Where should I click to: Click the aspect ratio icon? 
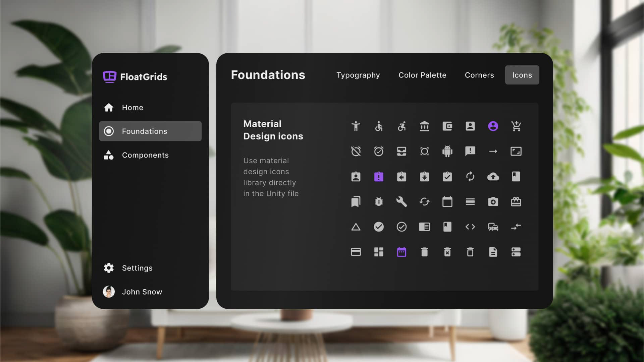pyautogui.click(x=516, y=151)
